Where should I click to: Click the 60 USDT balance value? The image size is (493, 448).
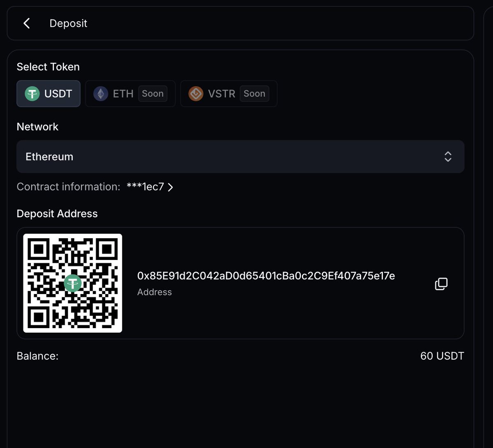click(442, 356)
